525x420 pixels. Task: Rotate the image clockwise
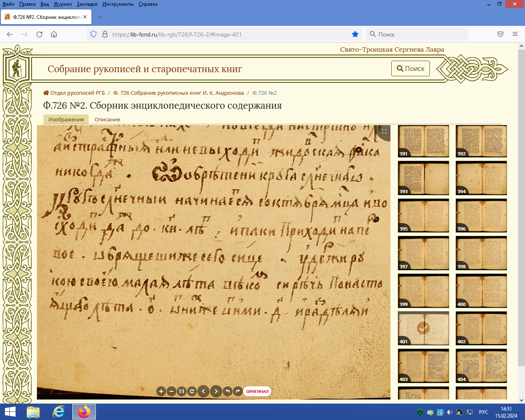click(x=238, y=391)
